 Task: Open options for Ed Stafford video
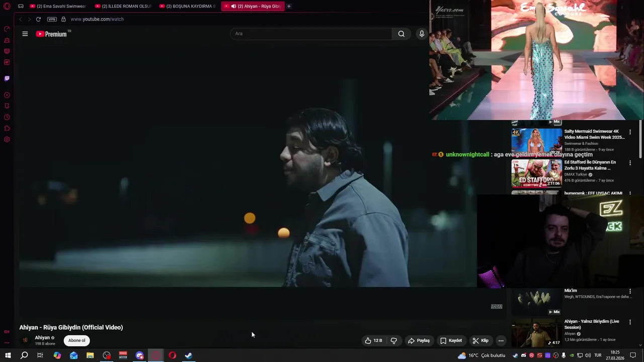[x=630, y=163]
